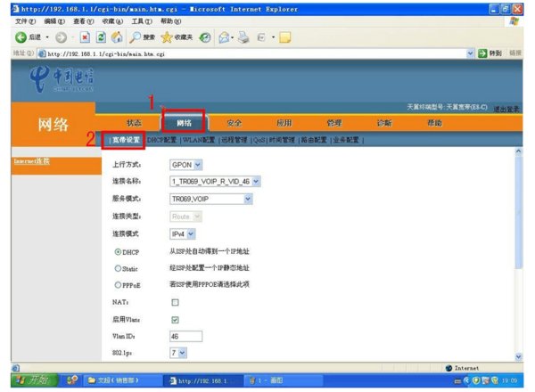Screen dimensions: 535x392
Task: Click the IE Back arrow button
Action: pos(21,37)
